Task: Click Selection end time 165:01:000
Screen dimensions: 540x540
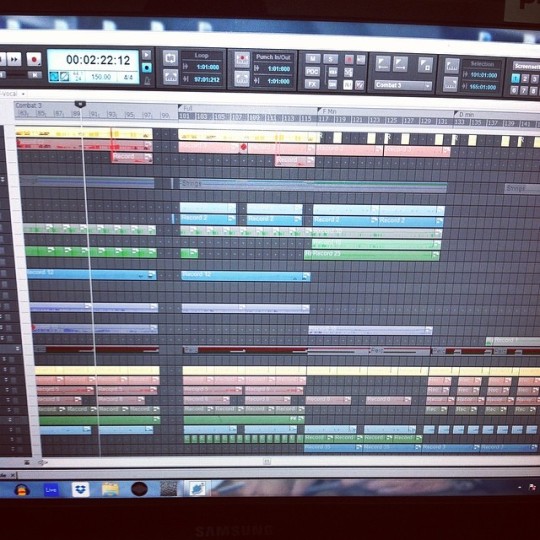Action: [x=483, y=87]
